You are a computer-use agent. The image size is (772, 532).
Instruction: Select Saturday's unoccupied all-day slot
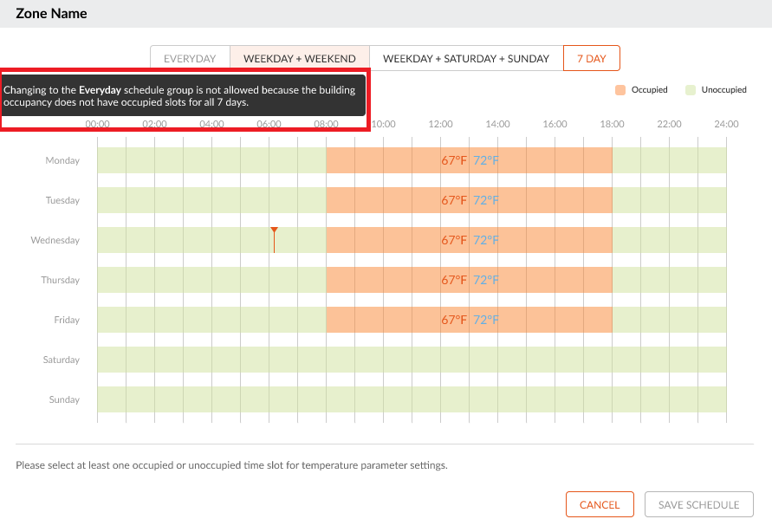pyautogui.click(x=412, y=360)
